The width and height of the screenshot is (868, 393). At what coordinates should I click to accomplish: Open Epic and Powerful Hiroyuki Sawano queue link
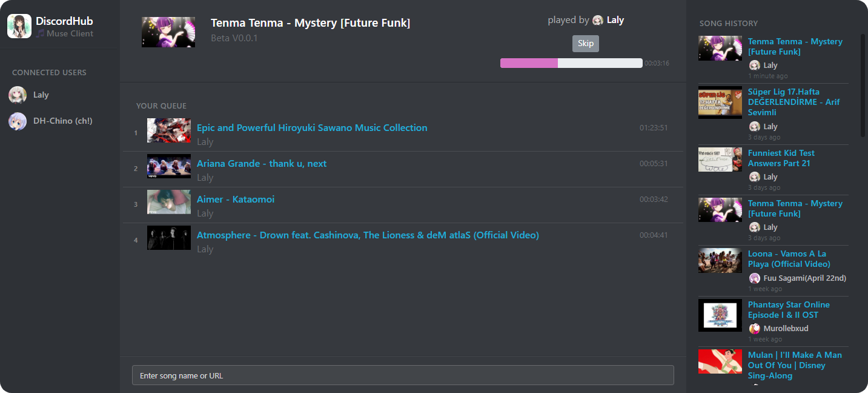(x=312, y=128)
